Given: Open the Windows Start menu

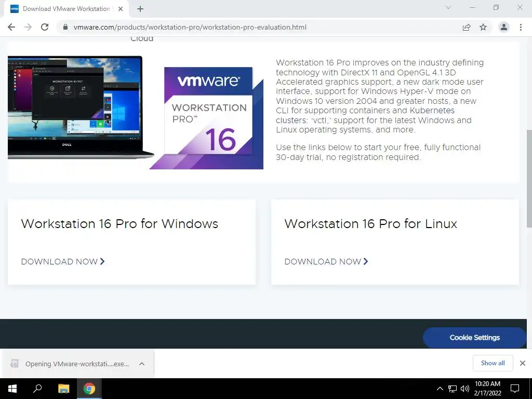Looking at the screenshot, I should tap(12, 389).
